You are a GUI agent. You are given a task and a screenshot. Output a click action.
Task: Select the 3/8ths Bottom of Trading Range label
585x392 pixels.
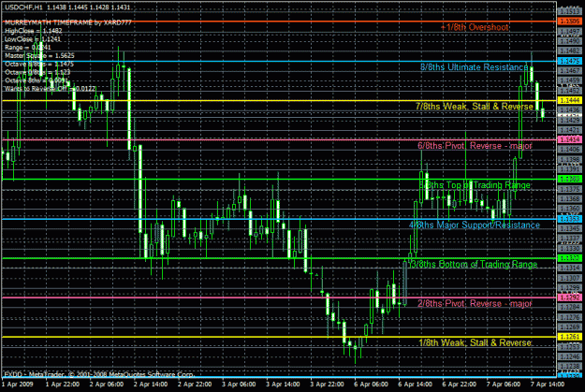pos(473,265)
